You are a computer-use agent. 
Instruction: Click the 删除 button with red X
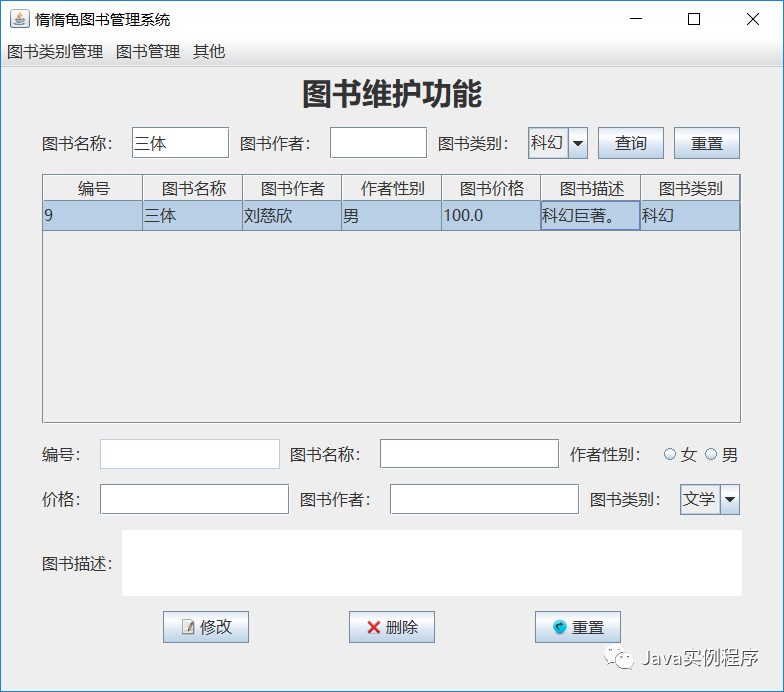(392, 627)
